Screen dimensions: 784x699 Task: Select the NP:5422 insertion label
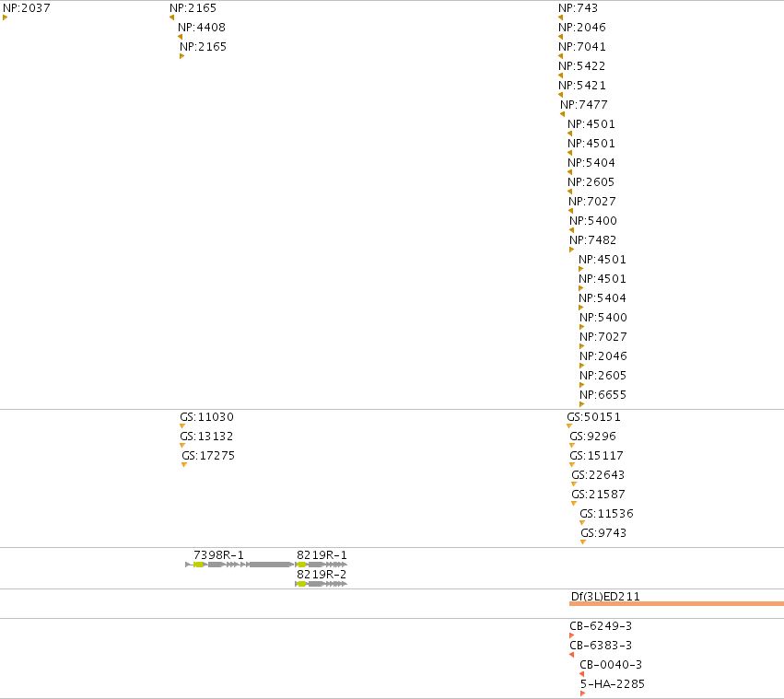coord(582,66)
